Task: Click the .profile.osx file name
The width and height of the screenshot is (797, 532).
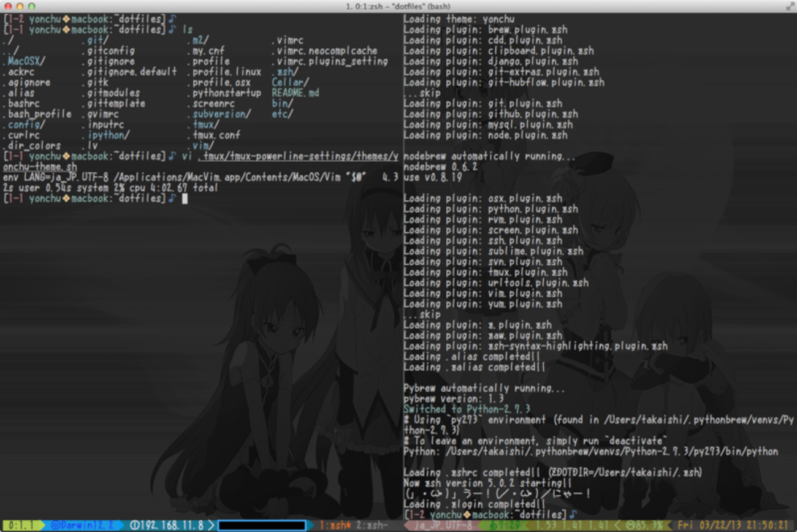Action: point(219,83)
